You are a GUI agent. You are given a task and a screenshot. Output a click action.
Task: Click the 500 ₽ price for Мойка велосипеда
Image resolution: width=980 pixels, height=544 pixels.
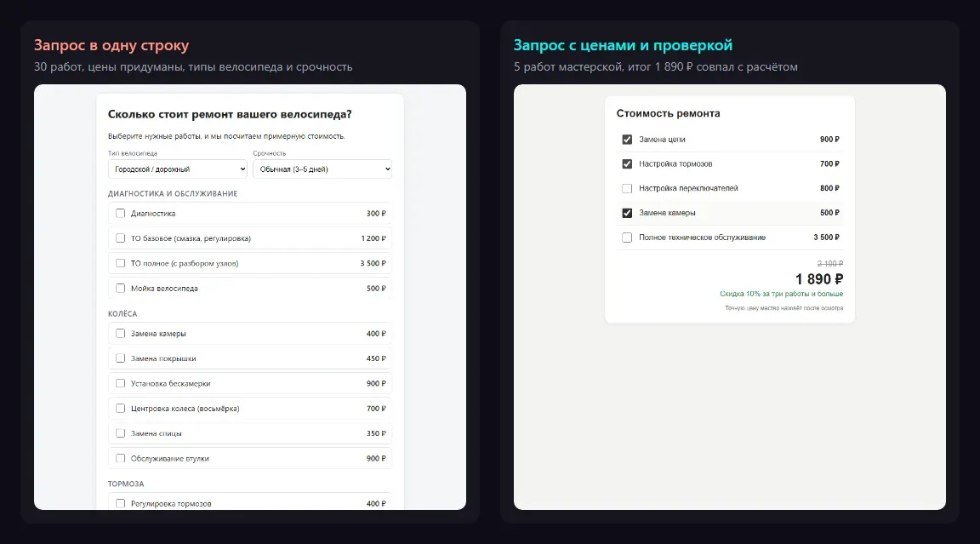pos(376,289)
